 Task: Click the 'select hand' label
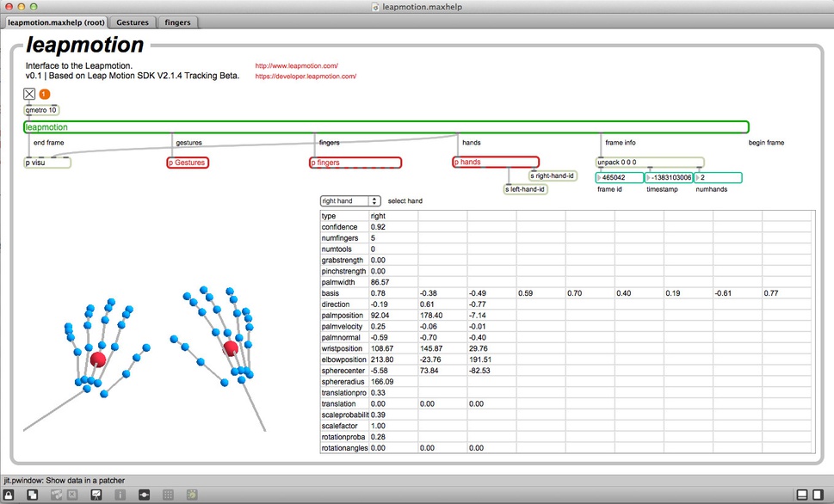405,201
